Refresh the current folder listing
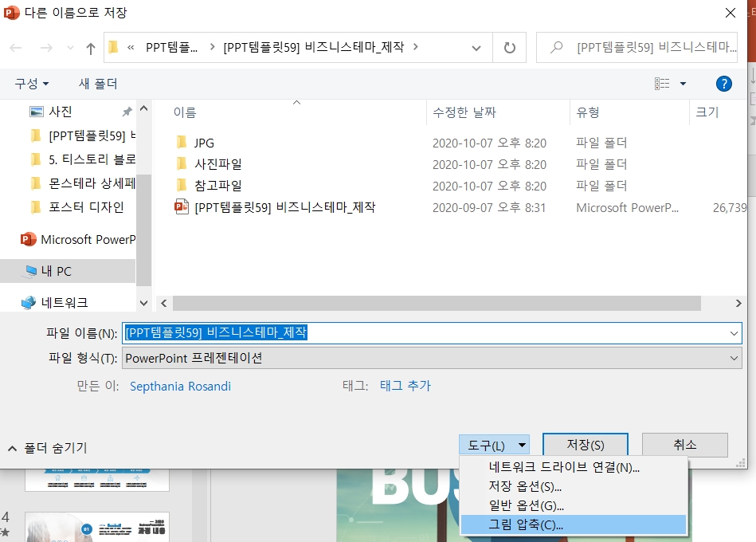The width and height of the screenshot is (756, 542). (x=511, y=48)
